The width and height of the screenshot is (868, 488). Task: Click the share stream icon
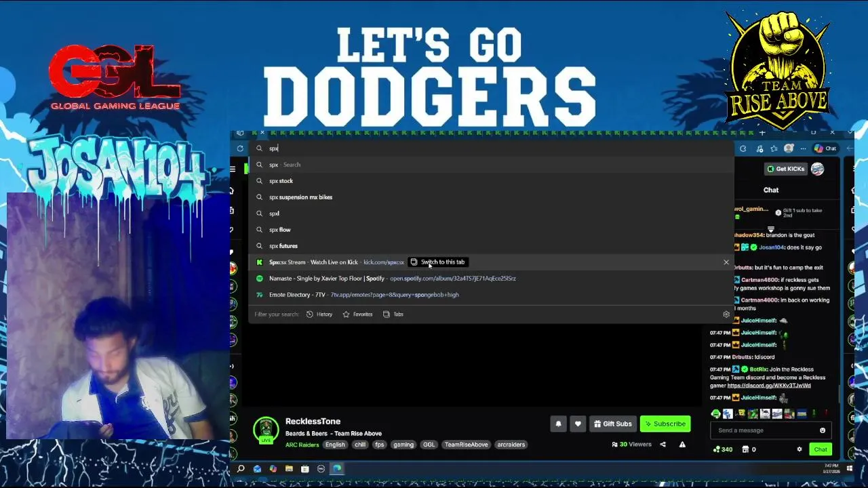663,445
